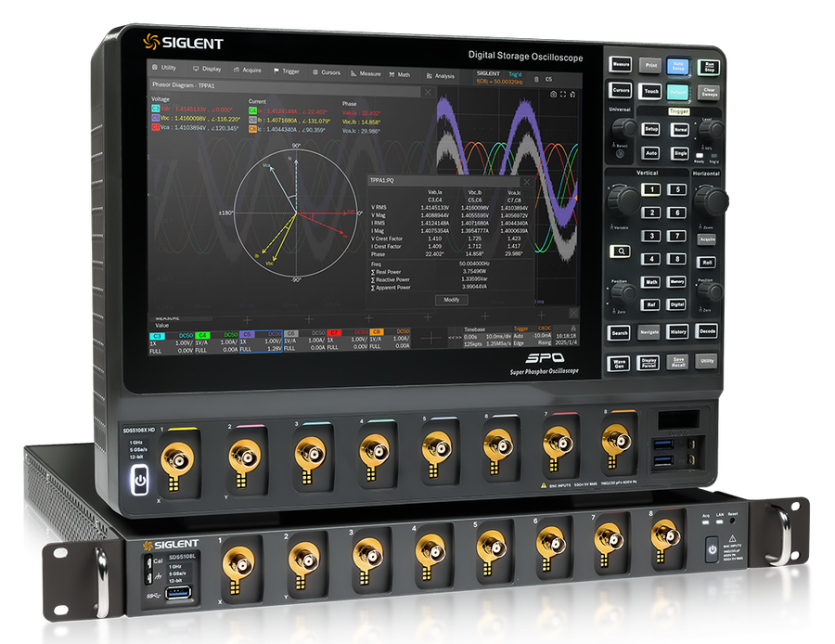835x644 pixels.
Task: Select Single trigger mode button
Action: click(x=681, y=153)
